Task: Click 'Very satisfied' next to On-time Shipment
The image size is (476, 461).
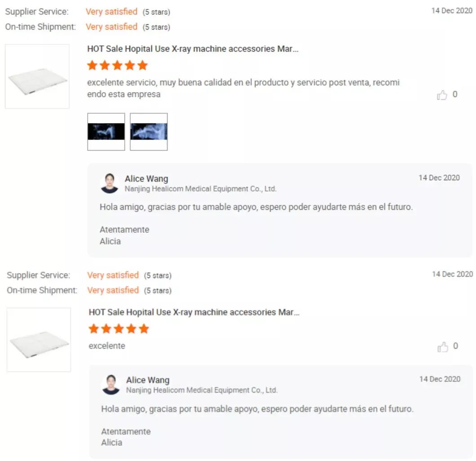Action: coord(111,27)
